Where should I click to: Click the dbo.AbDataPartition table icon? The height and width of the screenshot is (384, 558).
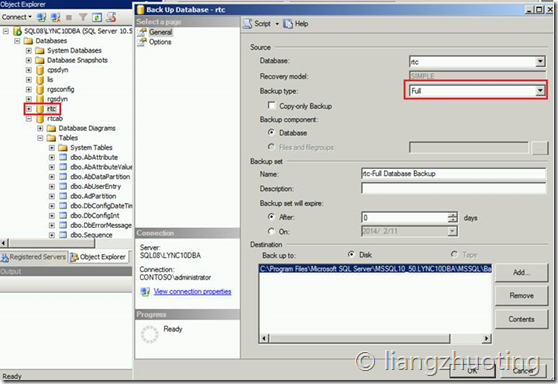(x=63, y=177)
